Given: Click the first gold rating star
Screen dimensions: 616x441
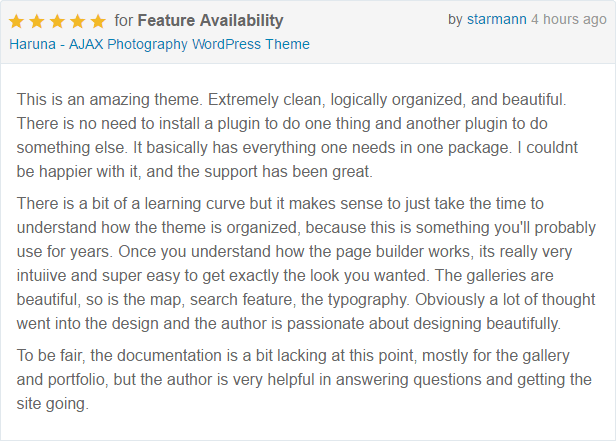Looking at the screenshot, I should click(16, 21).
